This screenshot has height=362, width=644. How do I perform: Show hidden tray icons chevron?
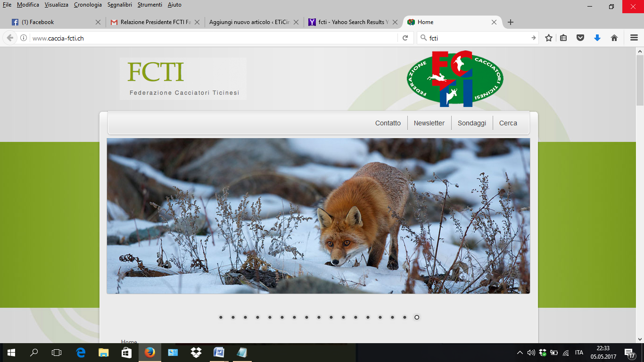coord(520,353)
